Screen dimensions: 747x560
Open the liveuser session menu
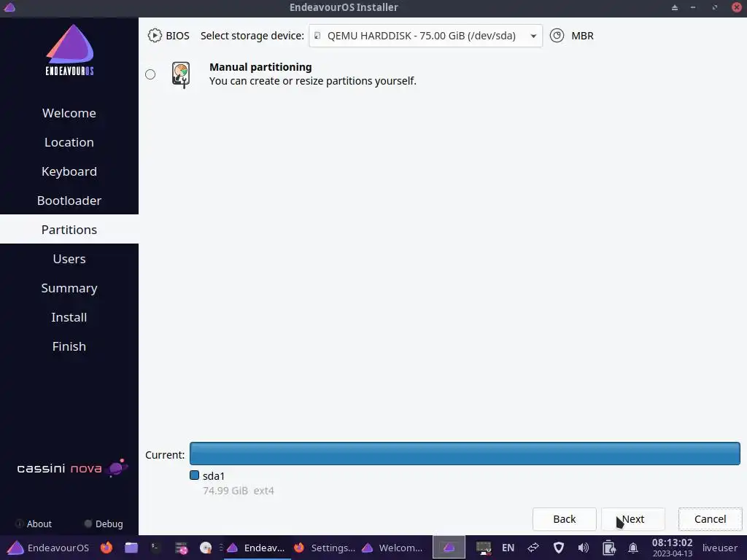click(719, 548)
